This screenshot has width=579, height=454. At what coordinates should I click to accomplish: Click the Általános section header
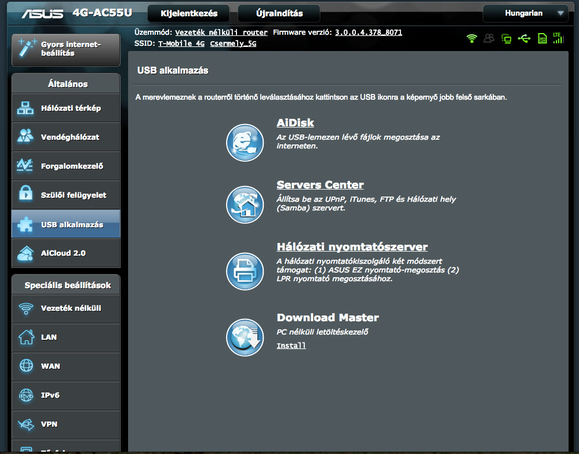[68, 84]
